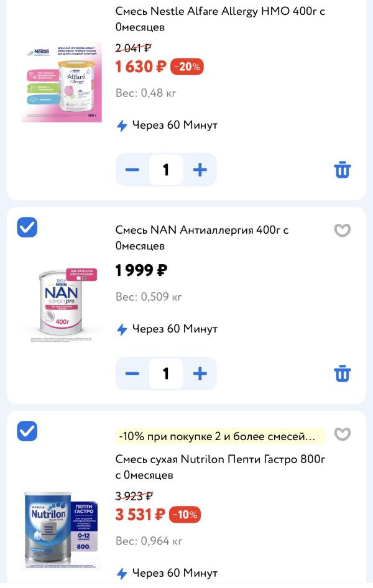Remove NAN Антиаллергия using the trash icon
Screen dimensions: 373x588
tap(343, 374)
